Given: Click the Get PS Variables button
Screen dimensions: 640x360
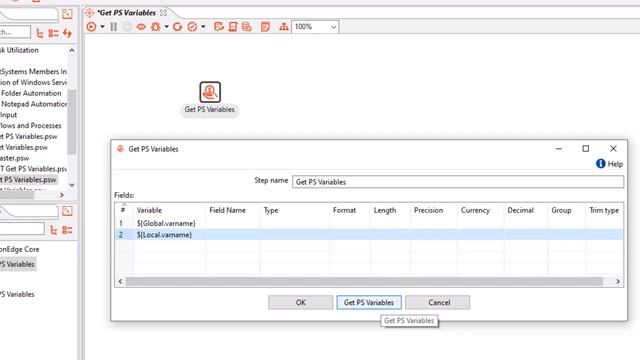Looking at the screenshot, I should [x=369, y=302].
